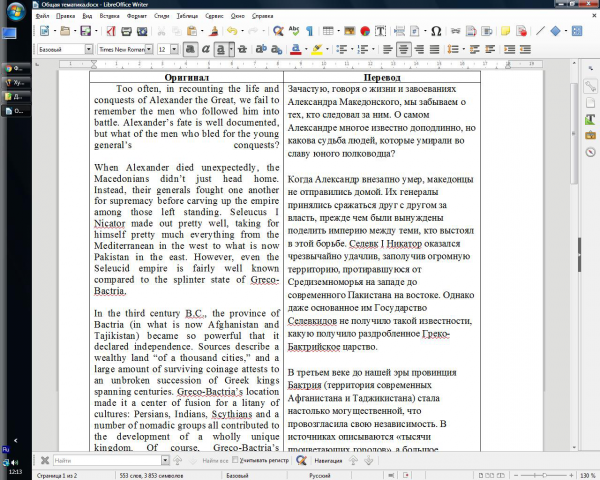The image size is (600, 480).
Task: Toggle bold formatting
Action: [190, 49]
